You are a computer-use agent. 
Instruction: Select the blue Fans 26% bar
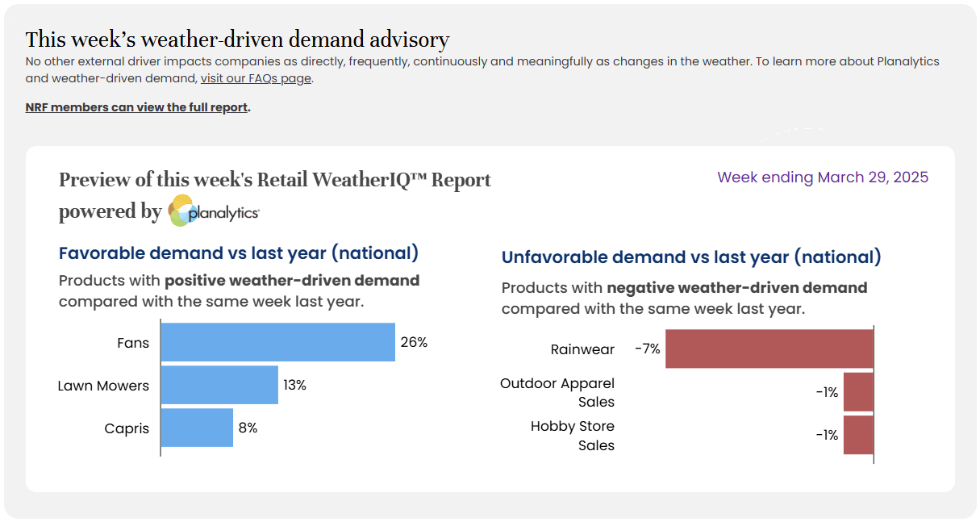pyautogui.click(x=277, y=342)
